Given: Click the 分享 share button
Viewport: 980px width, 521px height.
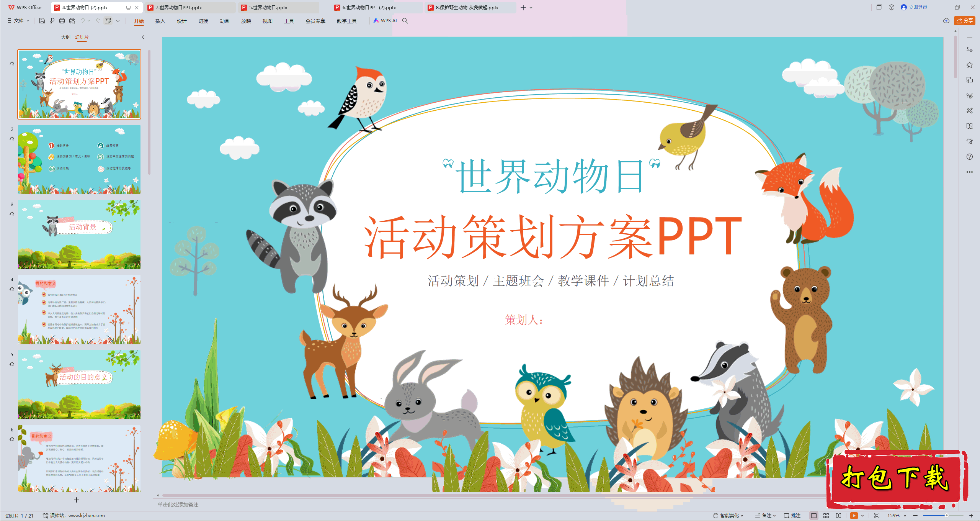Looking at the screenshot, I should [x=965, y=21].
